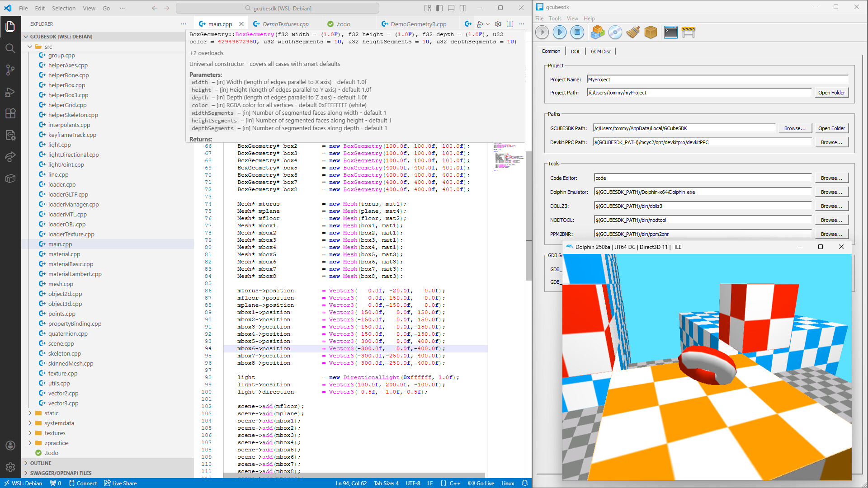Switch to the GCM Disc tab in gcubesdk
The height and width of the screenshot is (488, 868).
point(601,52)
